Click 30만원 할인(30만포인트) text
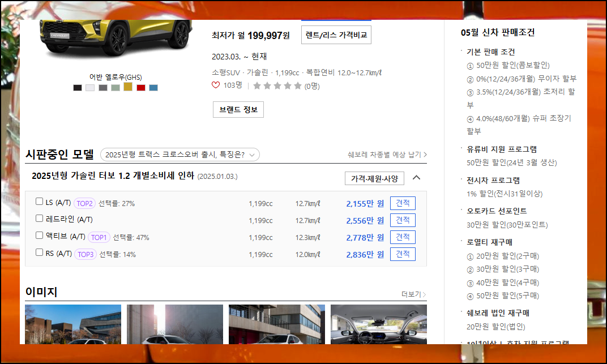Viewport: 607px width, 364px height. point(507,225)
